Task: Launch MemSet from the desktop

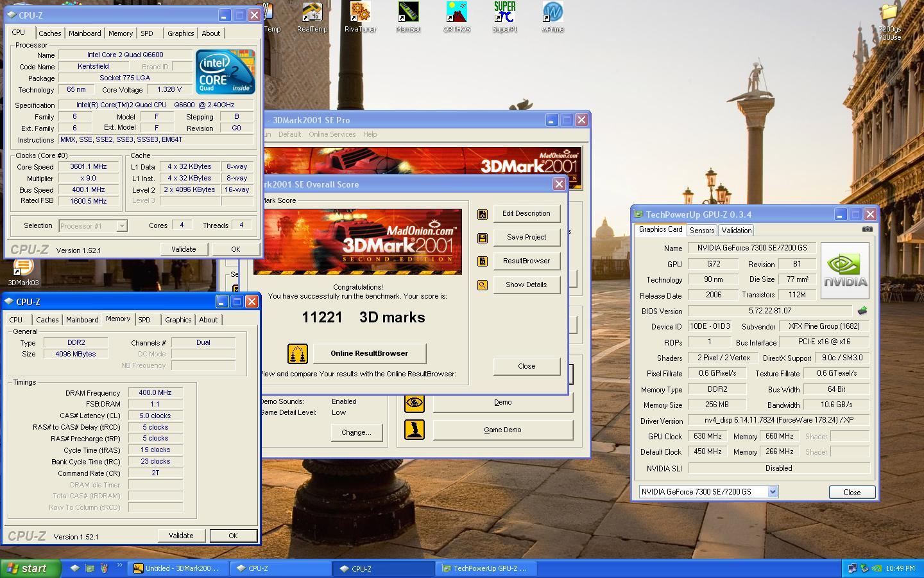Action: (408, 17)
